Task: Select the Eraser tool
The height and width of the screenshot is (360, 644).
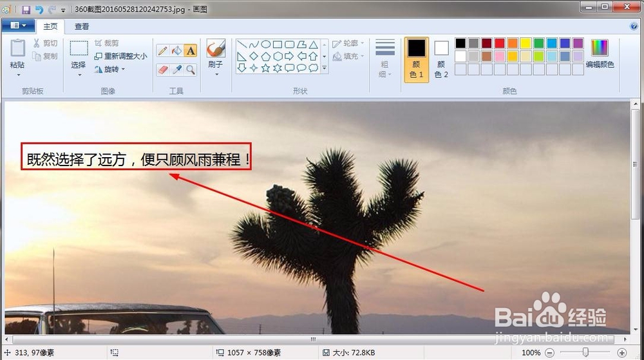Action: 163,70
